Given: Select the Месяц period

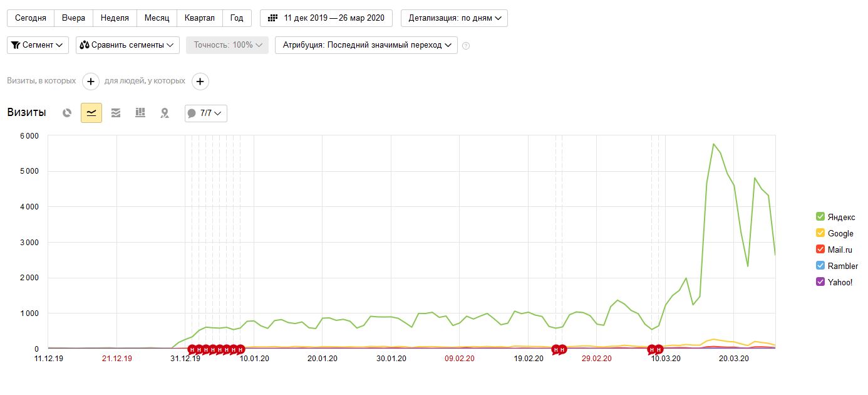Looking at the screenshot, I should (x=157, y=18).
